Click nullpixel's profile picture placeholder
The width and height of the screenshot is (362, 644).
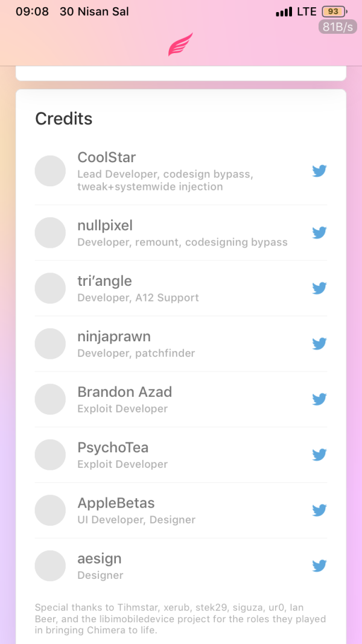(x=50, y=232)
